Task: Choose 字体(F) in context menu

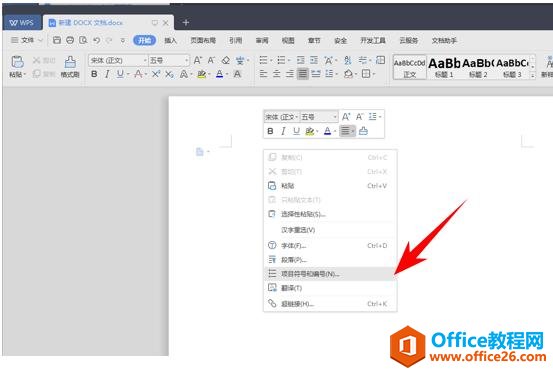Action: coord(330,246)
